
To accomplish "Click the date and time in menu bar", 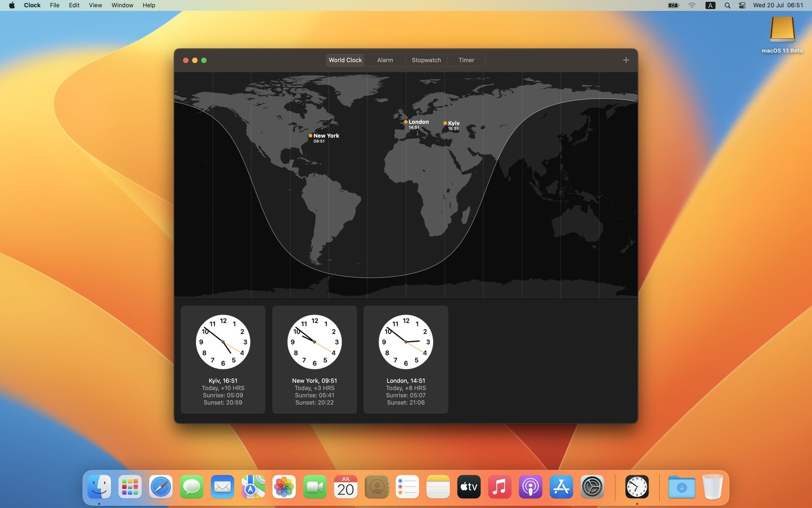I will pyautogui.click(x=778, y=5).
